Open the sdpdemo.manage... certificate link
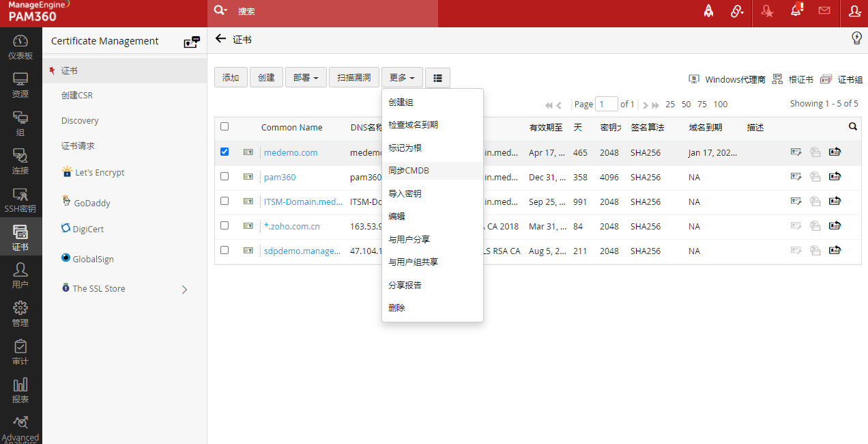The width and height of the screenshot is (868, 444). (302, 251)
